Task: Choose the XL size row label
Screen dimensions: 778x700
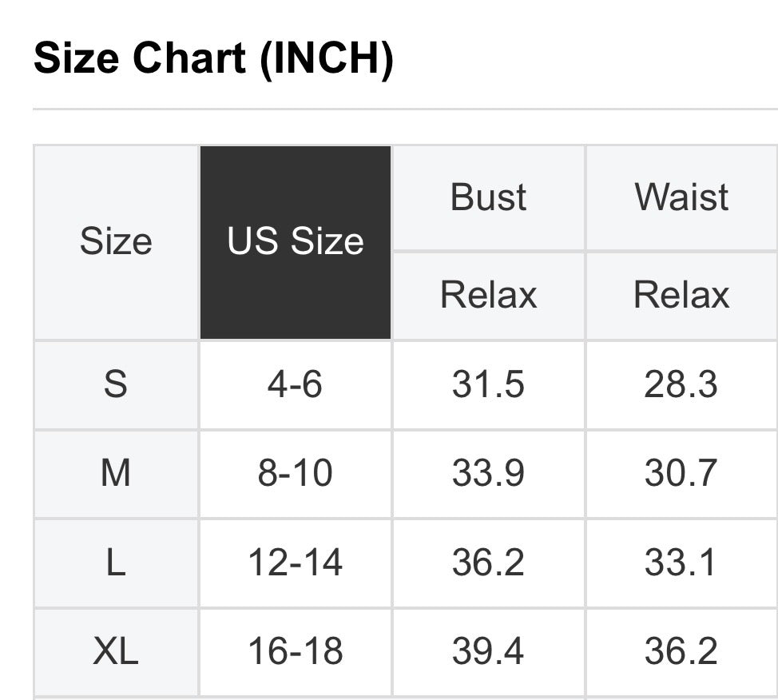Action: [x=116, y=651]
